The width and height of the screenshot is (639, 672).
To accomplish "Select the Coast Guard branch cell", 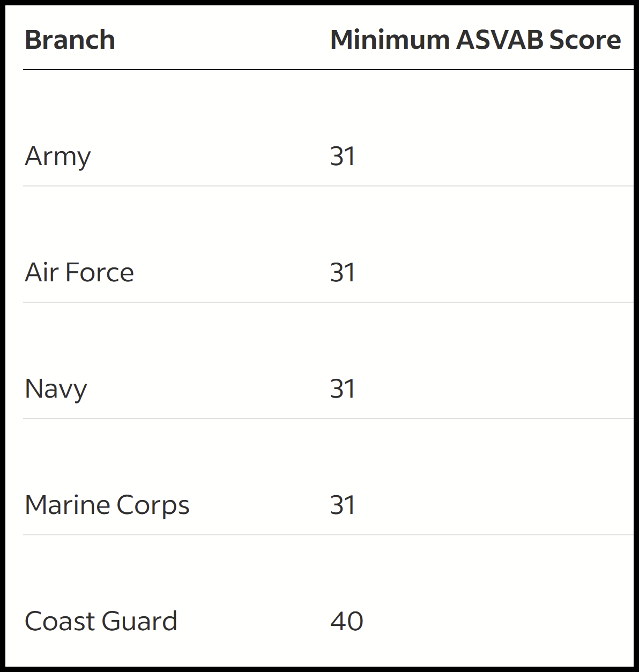I will [x=101, y=622].
